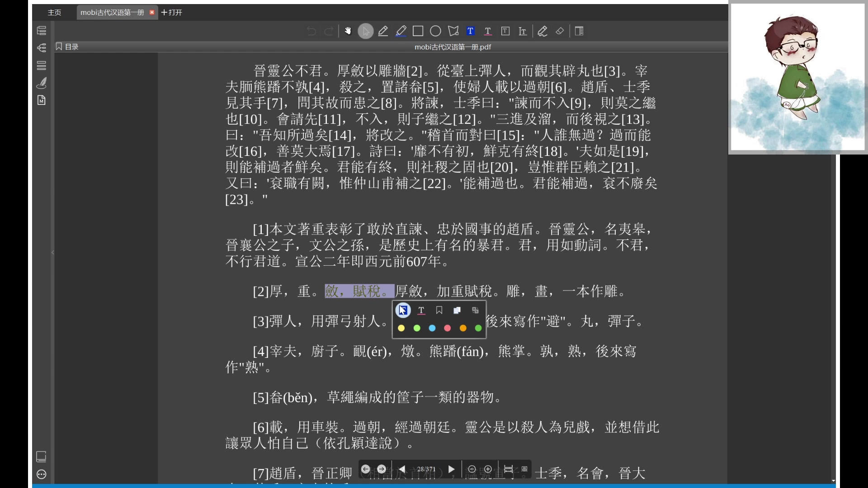
Task: Select the circle shape tool
Action: click(435, 31)
